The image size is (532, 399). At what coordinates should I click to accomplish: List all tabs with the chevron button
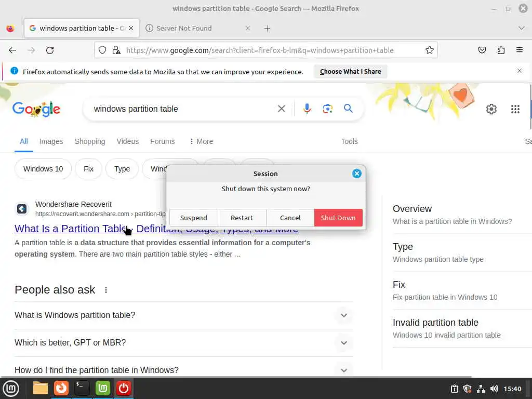point(522,28)
